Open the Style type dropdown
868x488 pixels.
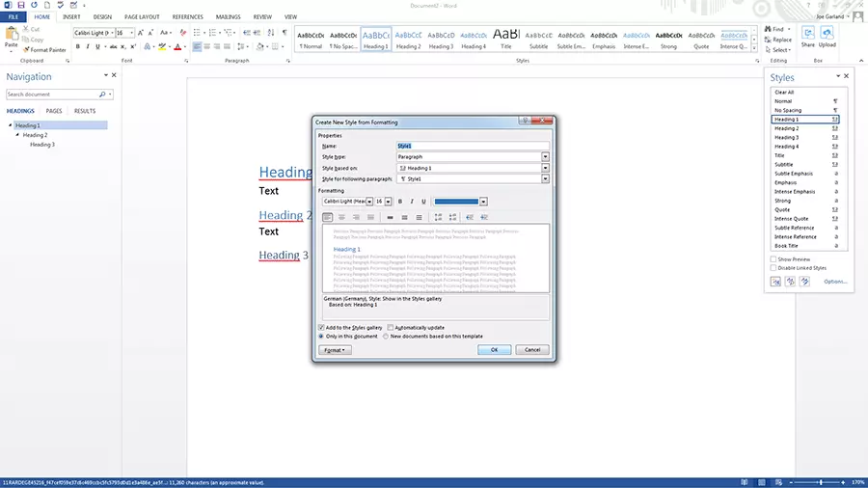545,156
